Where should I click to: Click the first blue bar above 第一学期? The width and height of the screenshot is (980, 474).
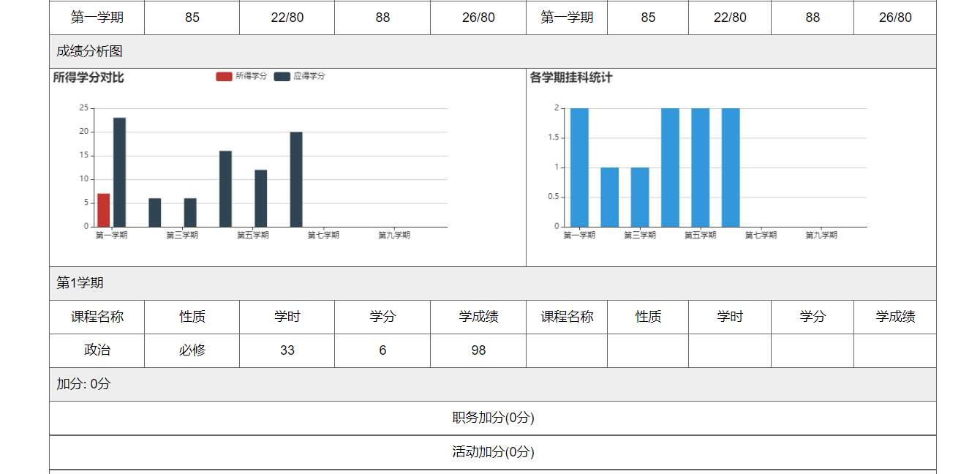coord(579,168)
